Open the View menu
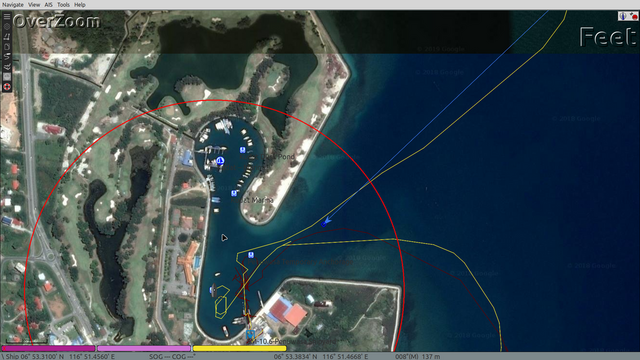 34,4
